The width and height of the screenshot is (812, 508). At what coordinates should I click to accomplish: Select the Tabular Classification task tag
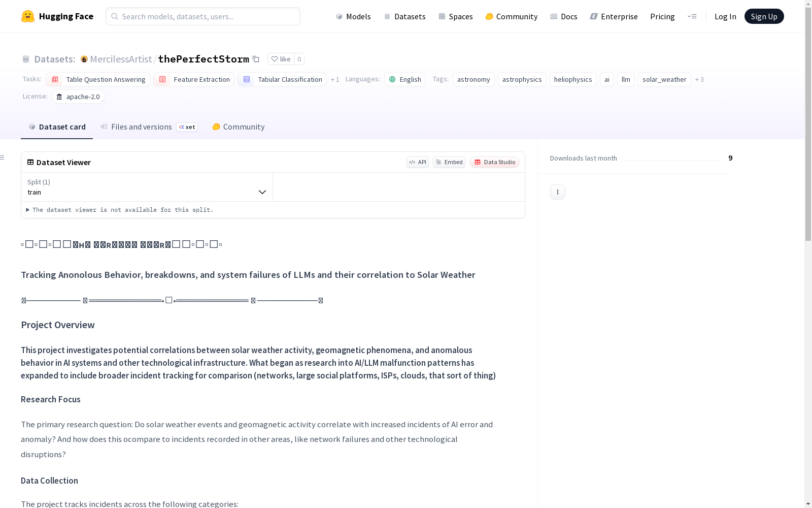click(x=282, y=79)
